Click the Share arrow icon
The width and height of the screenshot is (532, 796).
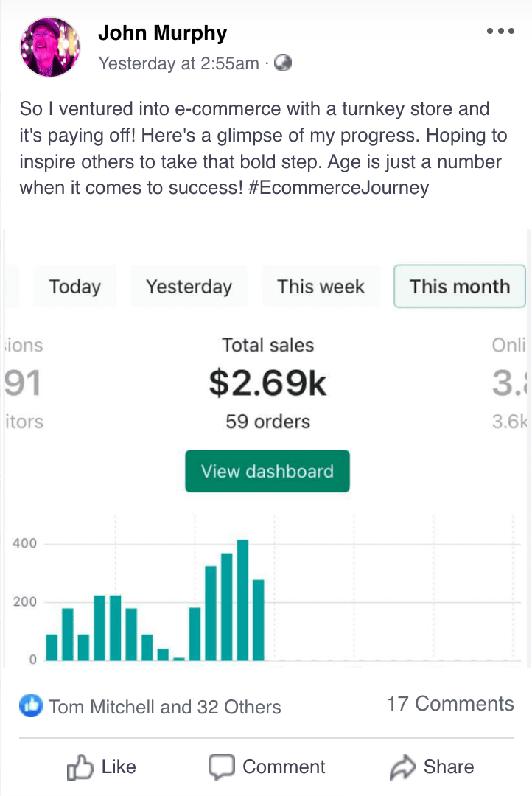pos(402,768)
